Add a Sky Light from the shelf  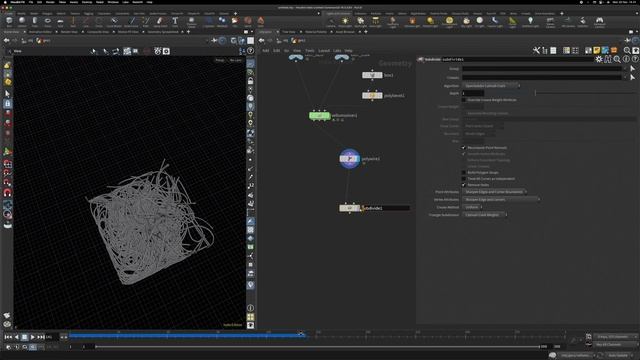pyautogui.click(x=466, y=22)
